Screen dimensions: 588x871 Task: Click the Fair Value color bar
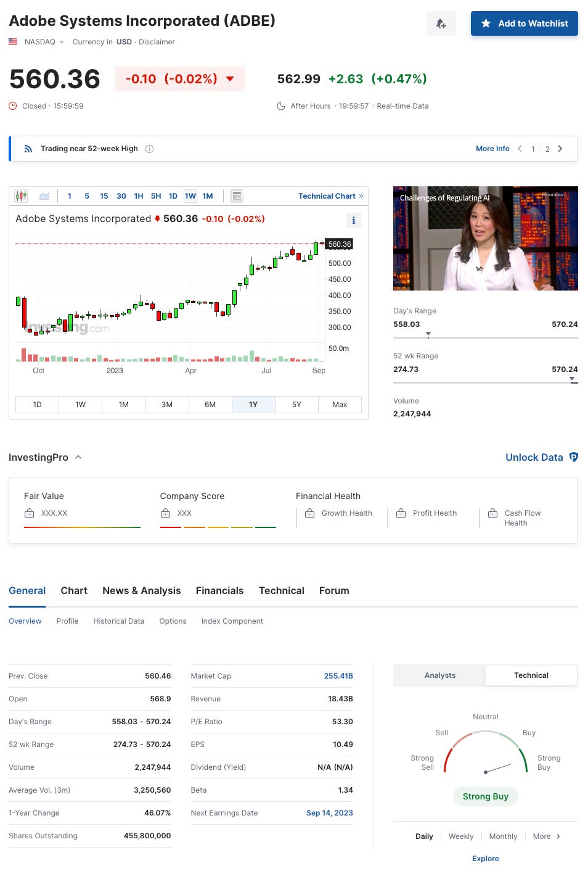tap(82, 527)
